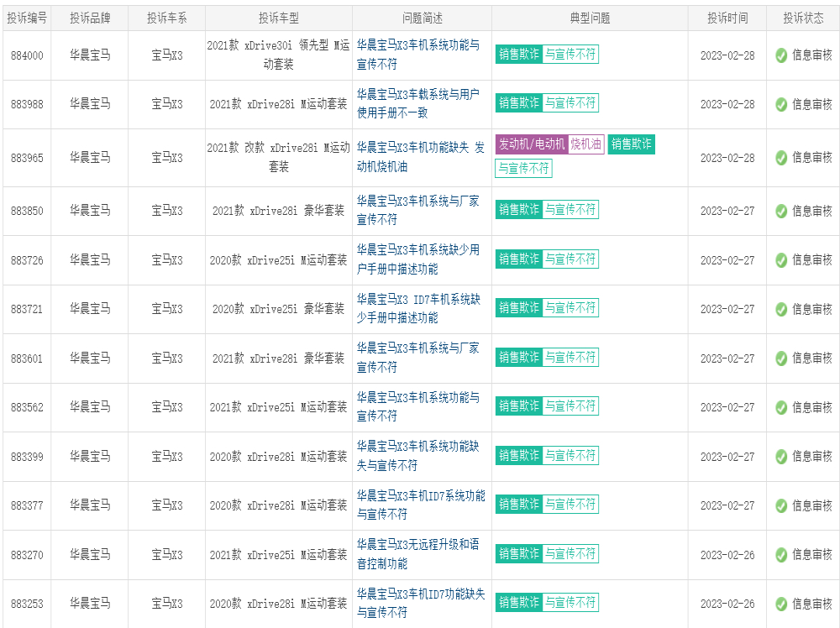Open complaint '华晨宝马X3车机系统功能缺失与宣传不符'
The width and height of the screenshot is (840, 628).
tap(417, 456)
